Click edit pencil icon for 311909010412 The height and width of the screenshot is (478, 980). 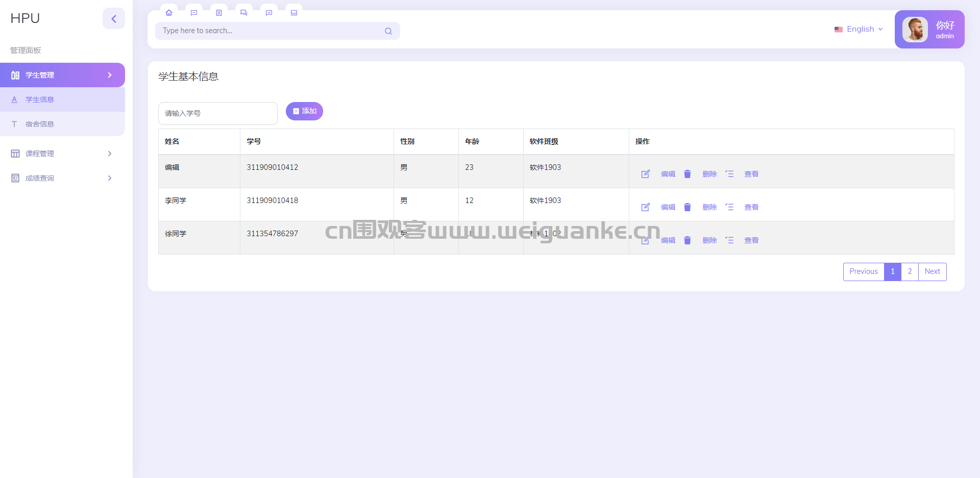pyautogui.click(x=646, y=174)
